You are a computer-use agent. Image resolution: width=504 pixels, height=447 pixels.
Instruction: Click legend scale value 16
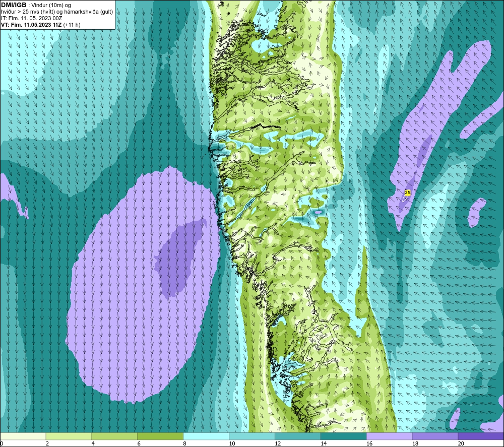(369, 444)
